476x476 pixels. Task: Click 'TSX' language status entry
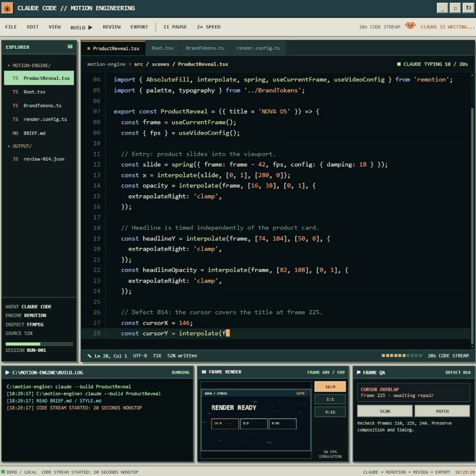click(x=157, y=356)
